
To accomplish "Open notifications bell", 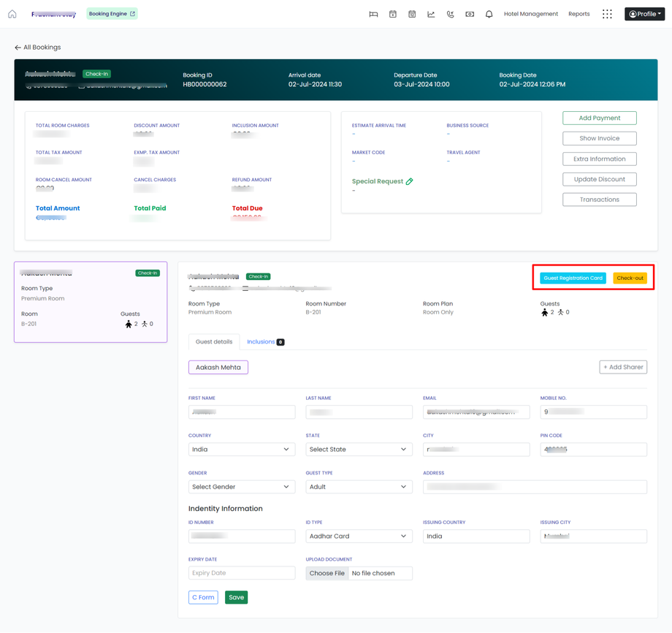I will pyautogui.click(x=489, y=14).
